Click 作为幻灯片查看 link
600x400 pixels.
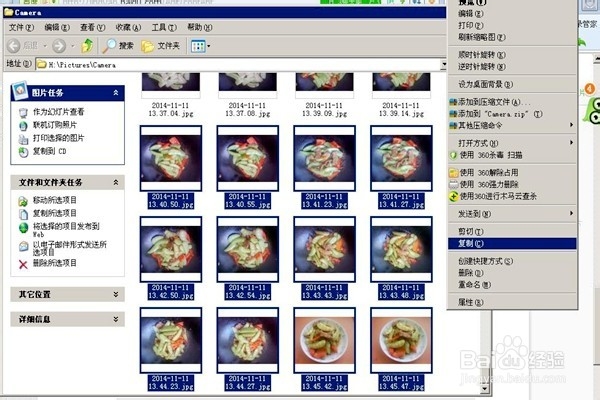click(58, 112)
